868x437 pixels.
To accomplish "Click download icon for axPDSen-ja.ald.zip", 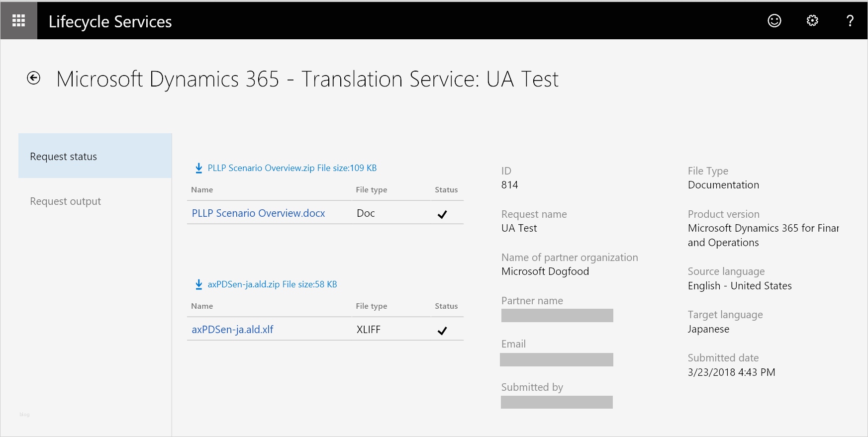I will coord(198,284).
